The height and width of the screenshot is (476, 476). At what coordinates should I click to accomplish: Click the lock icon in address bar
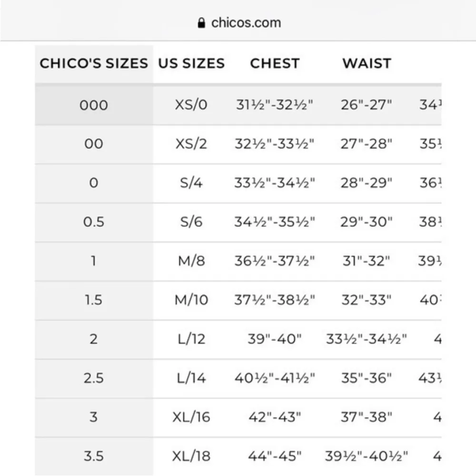(201, 23)
